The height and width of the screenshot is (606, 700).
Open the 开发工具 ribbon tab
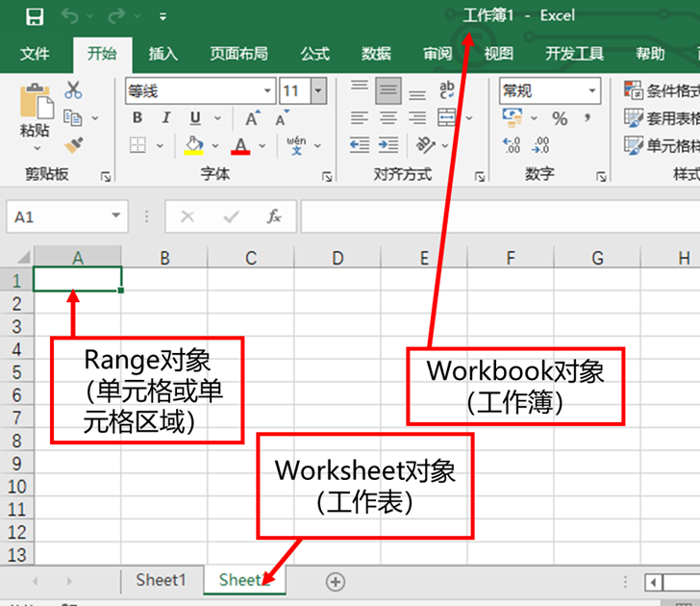pos(575,54)
